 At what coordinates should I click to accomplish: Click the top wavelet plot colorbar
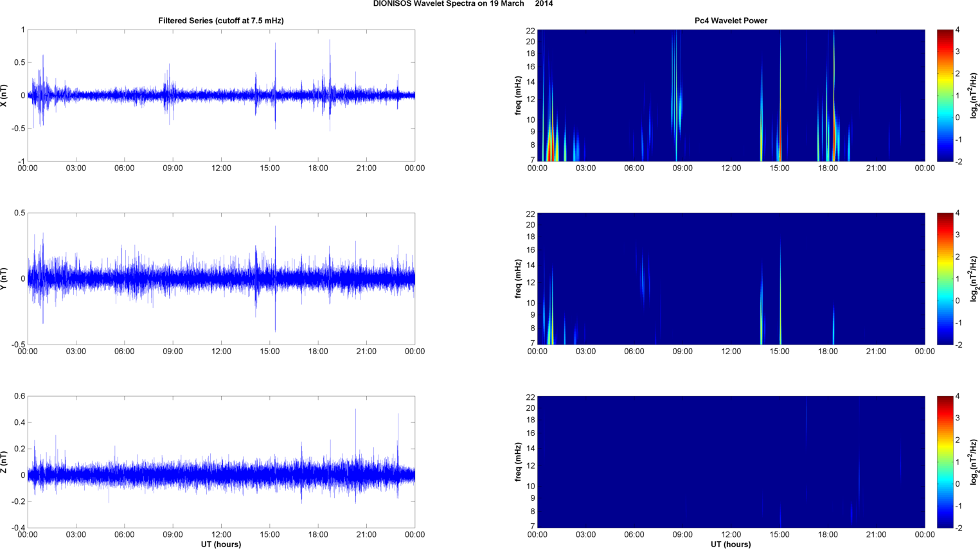[945, 95]
